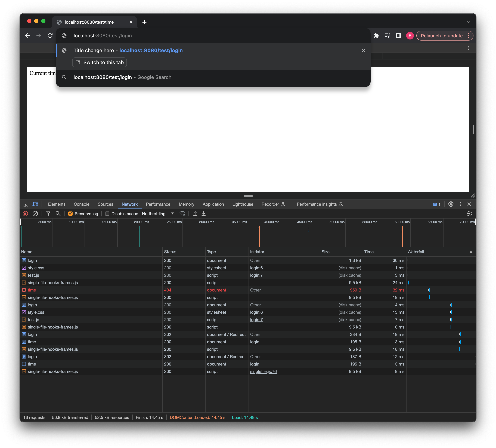Open the Lighthouse panel

tap(243, 204)
